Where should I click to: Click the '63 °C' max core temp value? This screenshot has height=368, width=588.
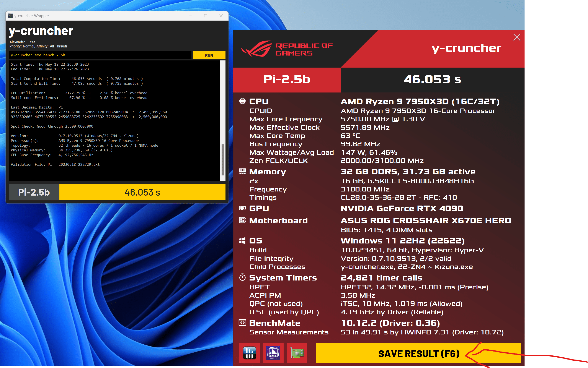[351, 136]
